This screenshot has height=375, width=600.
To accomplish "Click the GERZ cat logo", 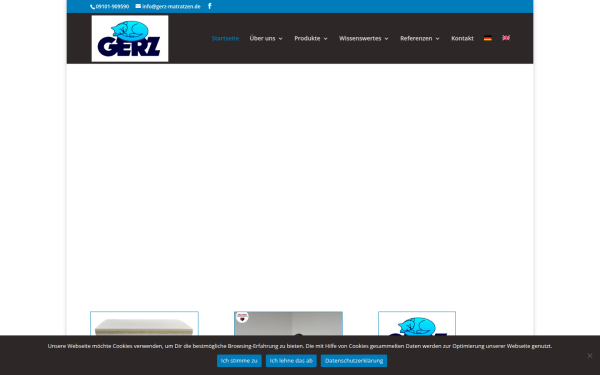I will point(130,38).
